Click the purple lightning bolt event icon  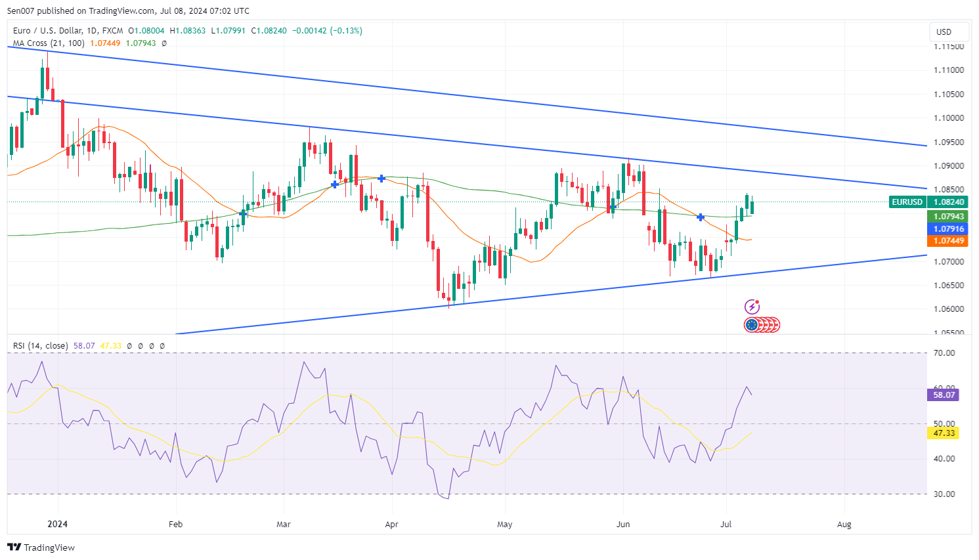click(752, 307)
